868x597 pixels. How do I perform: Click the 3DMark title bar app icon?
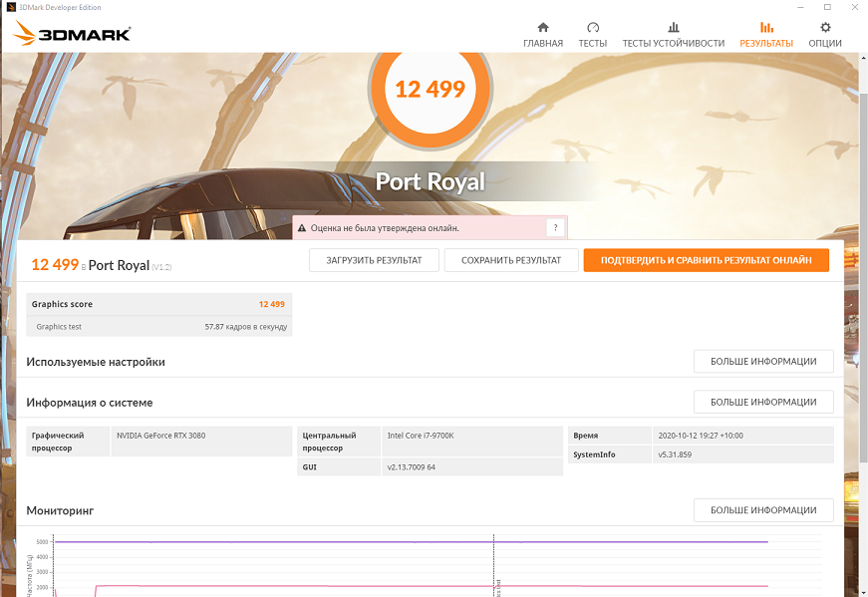[x=11, y=7]
